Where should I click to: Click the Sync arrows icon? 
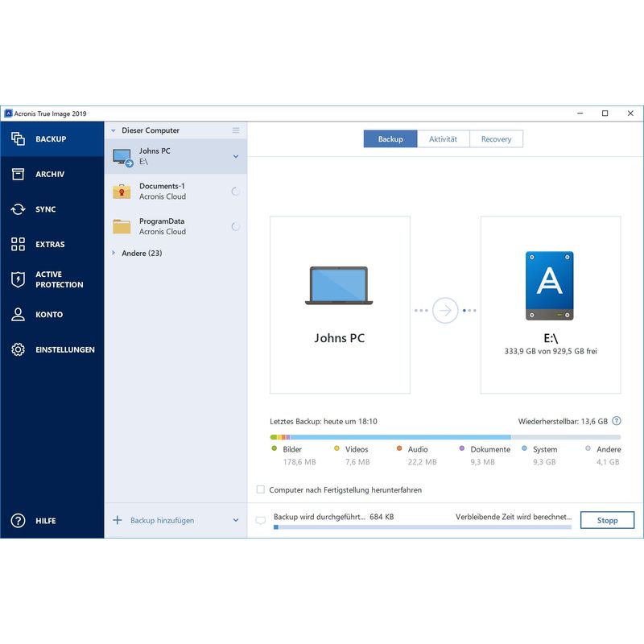pos(18,209)
